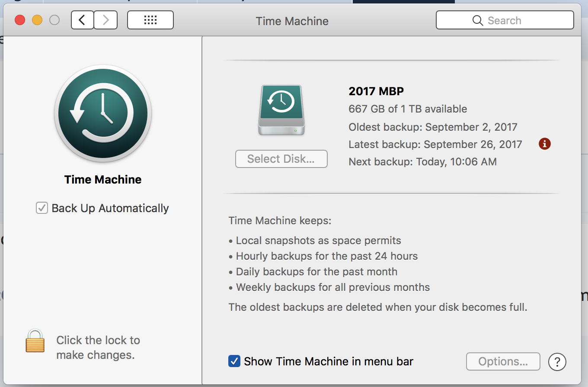Click 'Next backup: Today, 10:06 AM'

click(x=422, y=162)
